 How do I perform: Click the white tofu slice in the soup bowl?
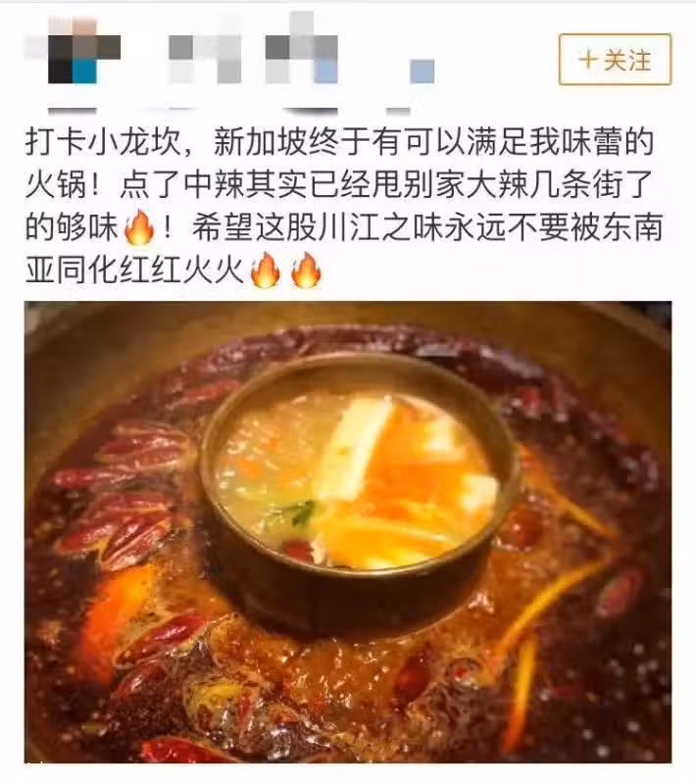[x=354, y=448]
